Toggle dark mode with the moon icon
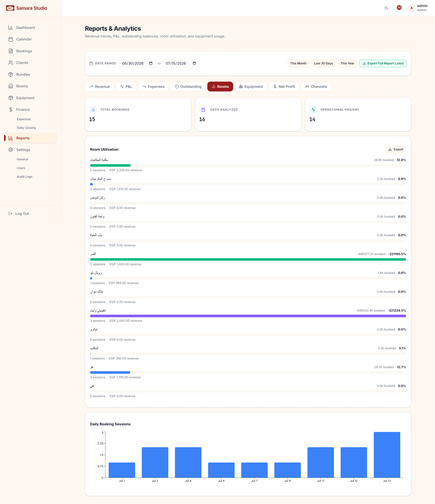This screenshot has height=504, width=435. [386, 8]
